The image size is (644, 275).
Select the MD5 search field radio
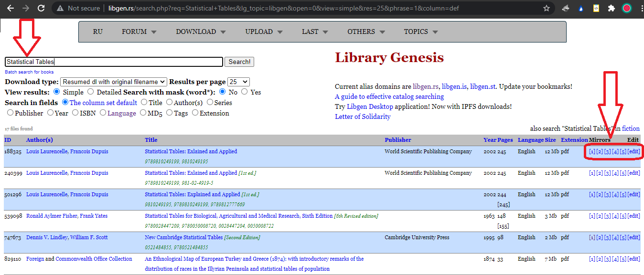pyautogui.click(x=144, y=113)
